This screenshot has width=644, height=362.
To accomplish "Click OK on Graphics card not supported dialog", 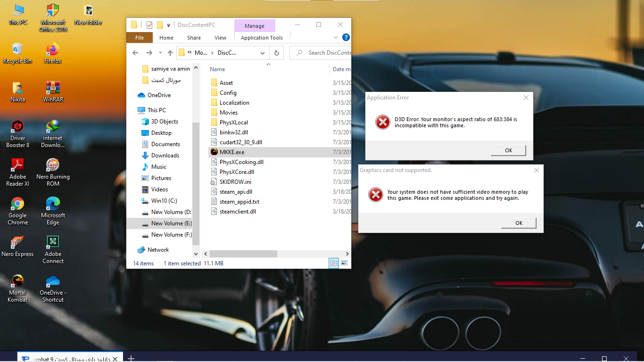I will point(519,223).
